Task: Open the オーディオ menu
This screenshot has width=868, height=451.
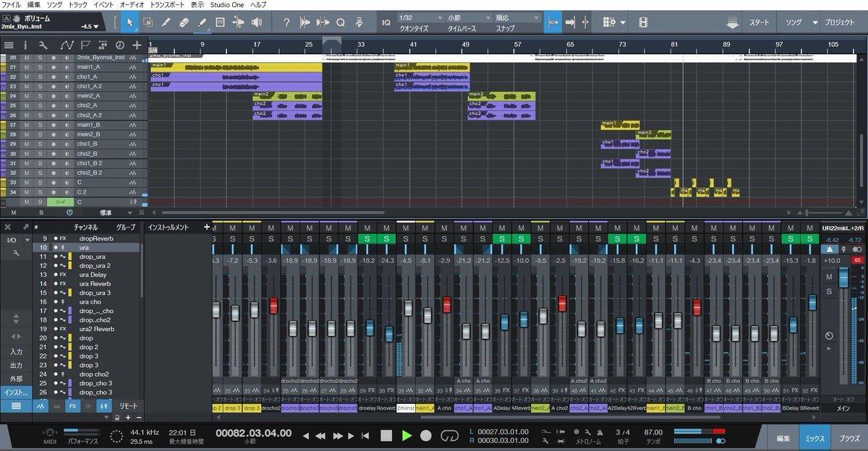Action: 132,4
